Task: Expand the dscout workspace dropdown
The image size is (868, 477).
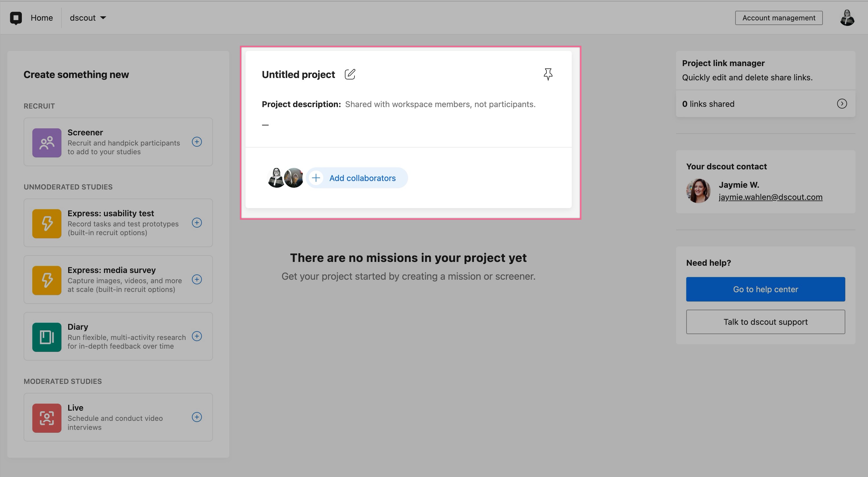Action: (88, 18)
